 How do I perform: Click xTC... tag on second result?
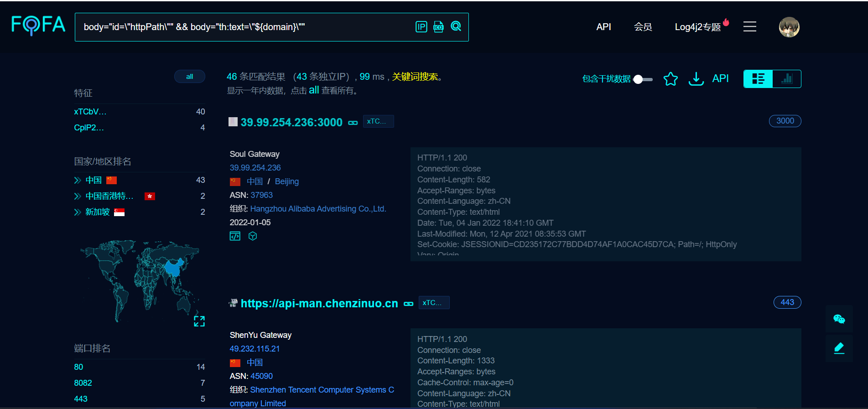pyautogui.click(x=434, y=303)
